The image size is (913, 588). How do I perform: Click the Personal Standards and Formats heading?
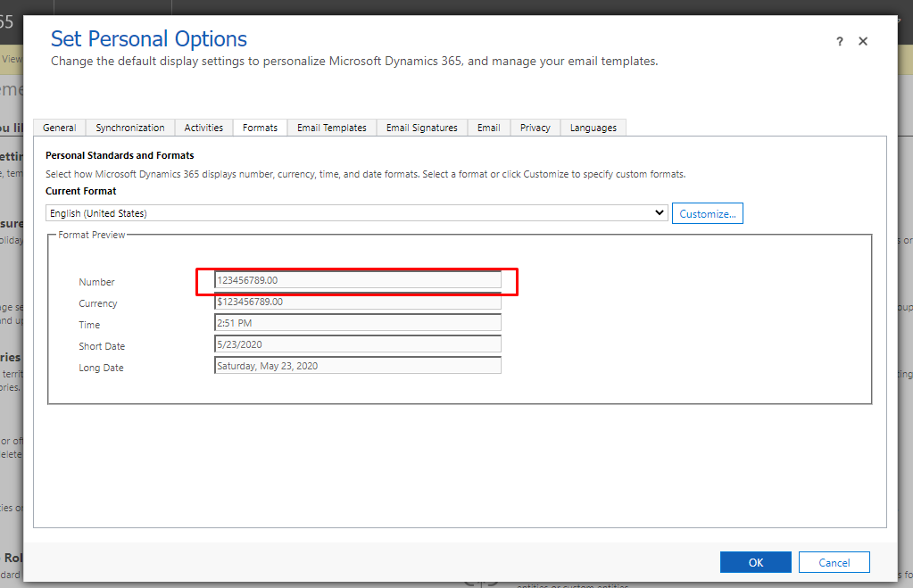pyautogui.click(x=120, y=155)
